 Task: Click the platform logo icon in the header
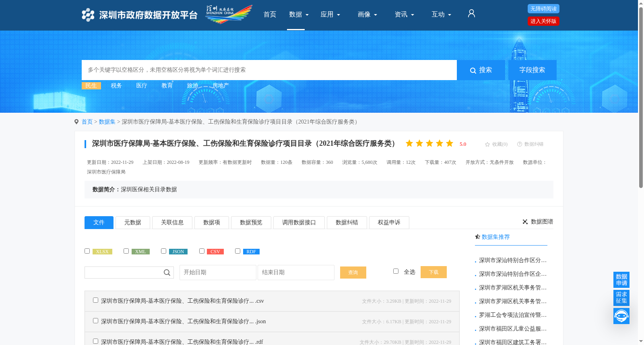(88, 15)
